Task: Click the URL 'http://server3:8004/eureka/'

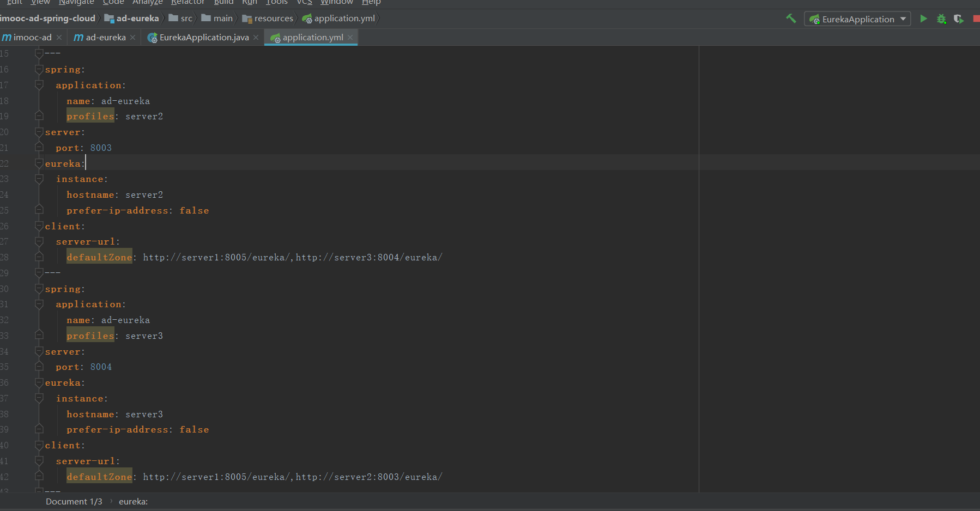Action: [x=369, y=258]
